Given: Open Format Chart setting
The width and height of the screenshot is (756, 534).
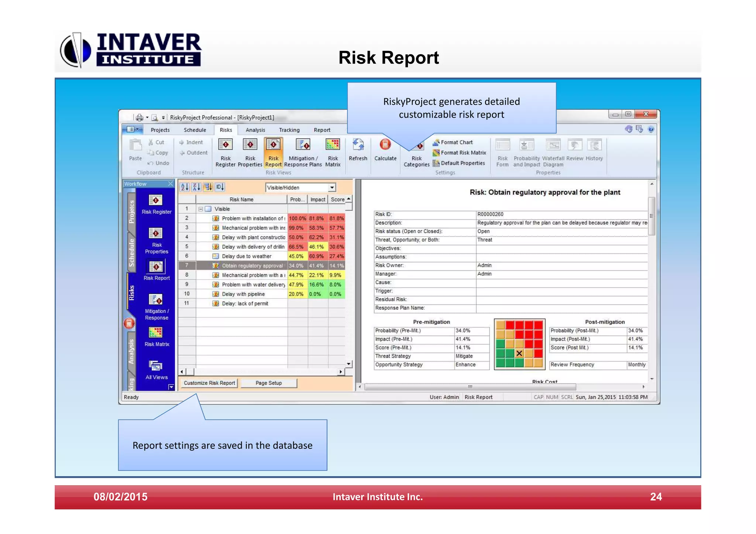Looking at the screenshot, I should 453,142.
